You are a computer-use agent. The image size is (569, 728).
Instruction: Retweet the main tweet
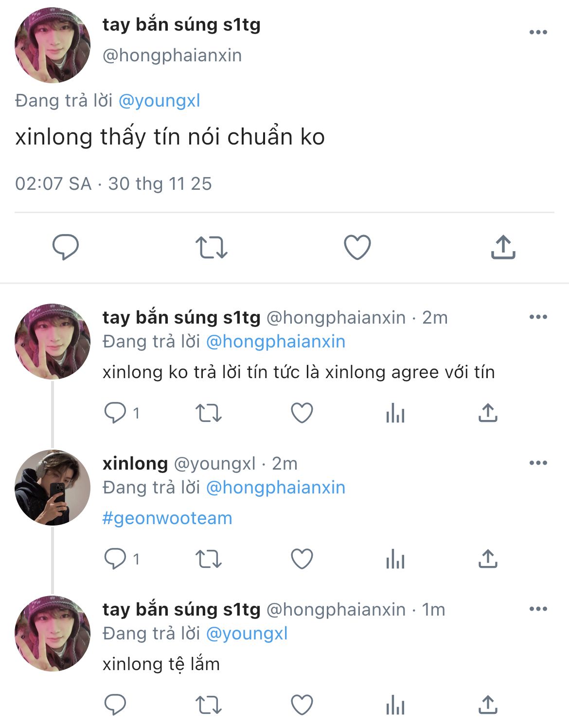tap(211, 247)
